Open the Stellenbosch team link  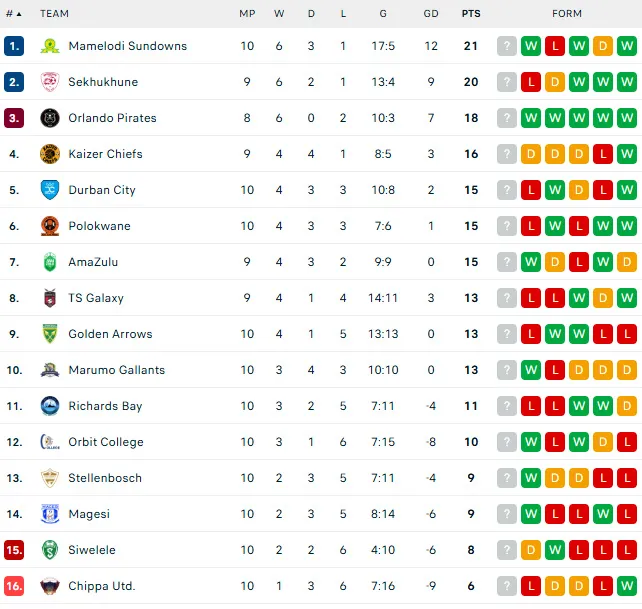click(105, 478)
